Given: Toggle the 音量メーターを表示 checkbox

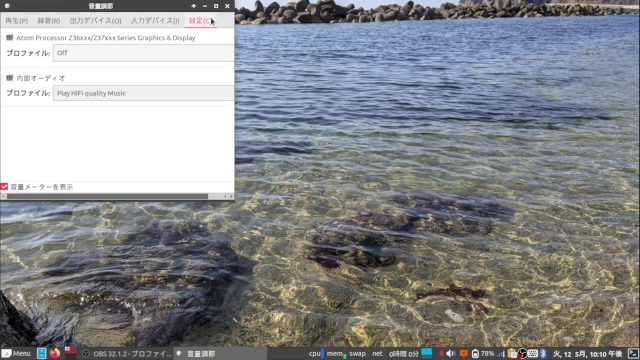Looking at the screenshot, I should pos(4,187).
